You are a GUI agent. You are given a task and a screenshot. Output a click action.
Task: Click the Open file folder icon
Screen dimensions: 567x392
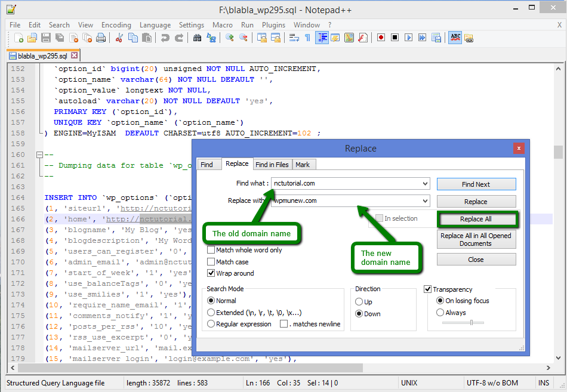click(x=32, y=38)
